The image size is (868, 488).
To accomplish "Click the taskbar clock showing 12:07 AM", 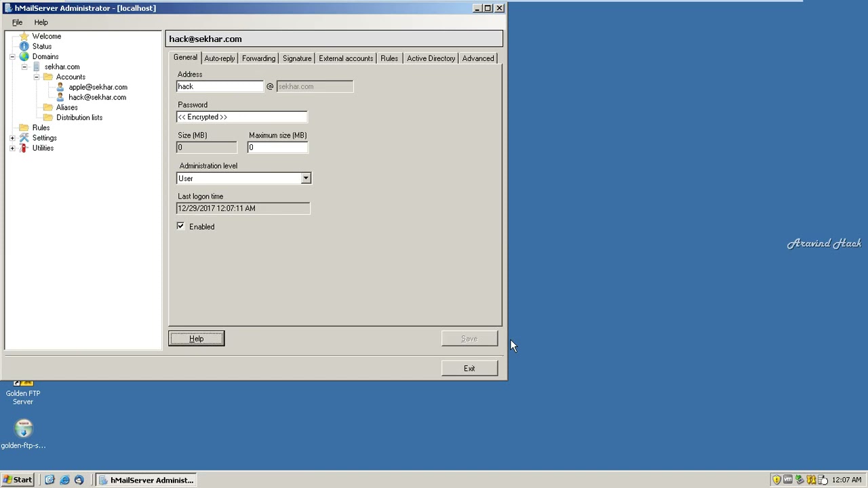I will [846, 480].
